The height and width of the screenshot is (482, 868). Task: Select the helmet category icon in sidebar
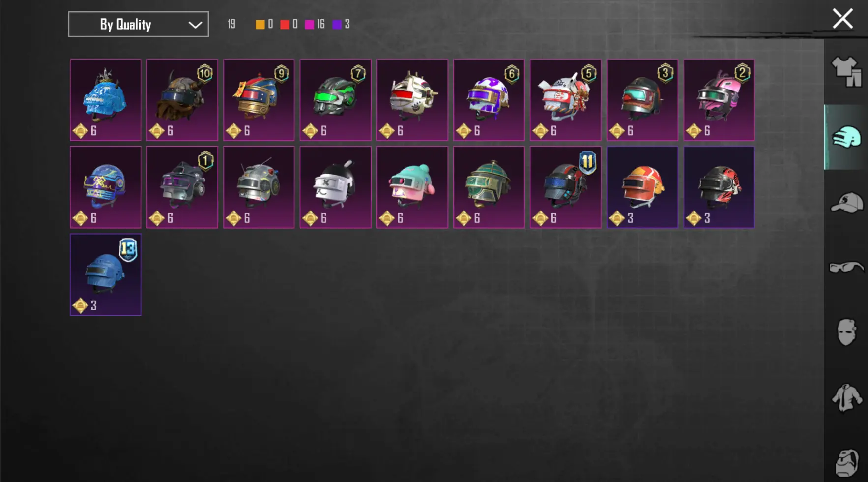click(846, 137)
